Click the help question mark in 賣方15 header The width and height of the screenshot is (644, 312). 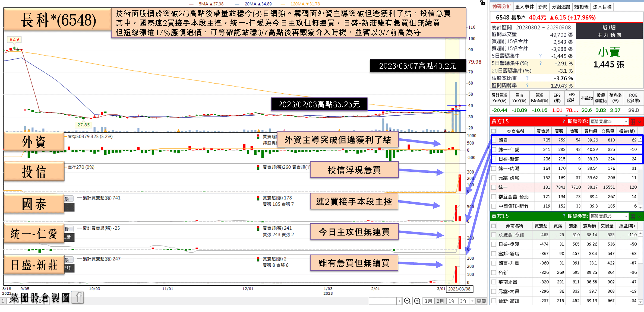[564, 216]
